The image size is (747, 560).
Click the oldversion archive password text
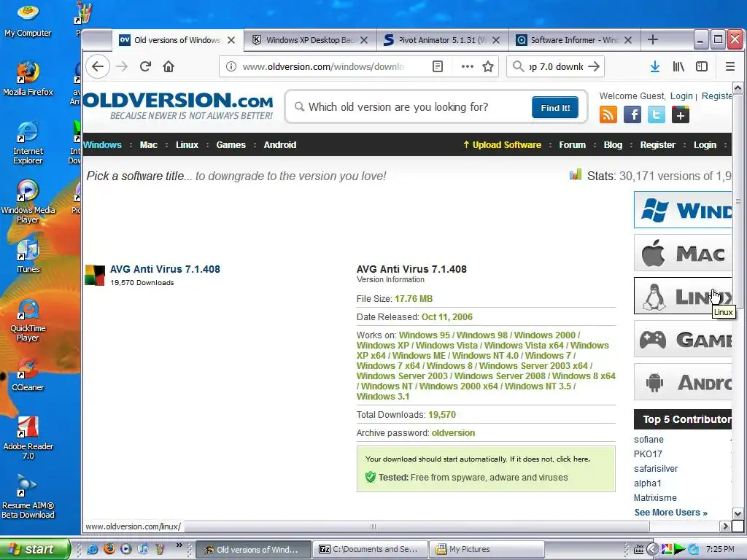point(453,433)
